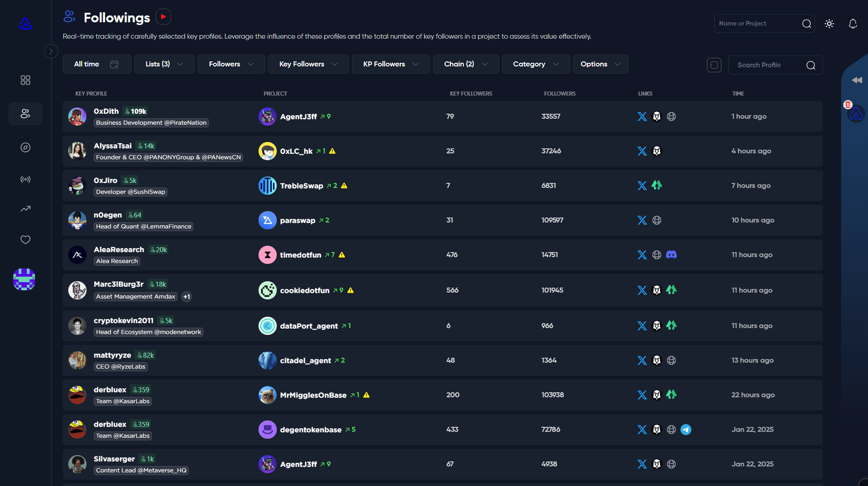
Task: Open the notifications bell
Action: [x=853, y=24]
